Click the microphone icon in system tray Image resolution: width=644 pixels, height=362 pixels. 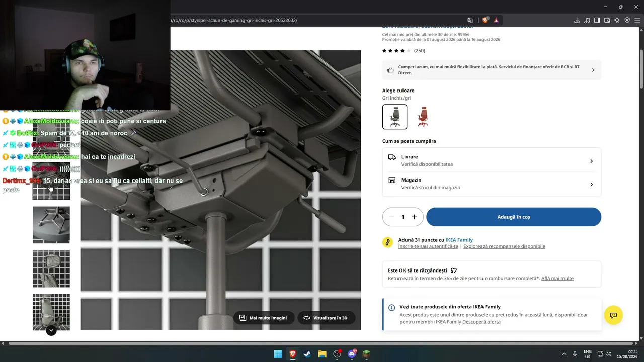(575, 354)
